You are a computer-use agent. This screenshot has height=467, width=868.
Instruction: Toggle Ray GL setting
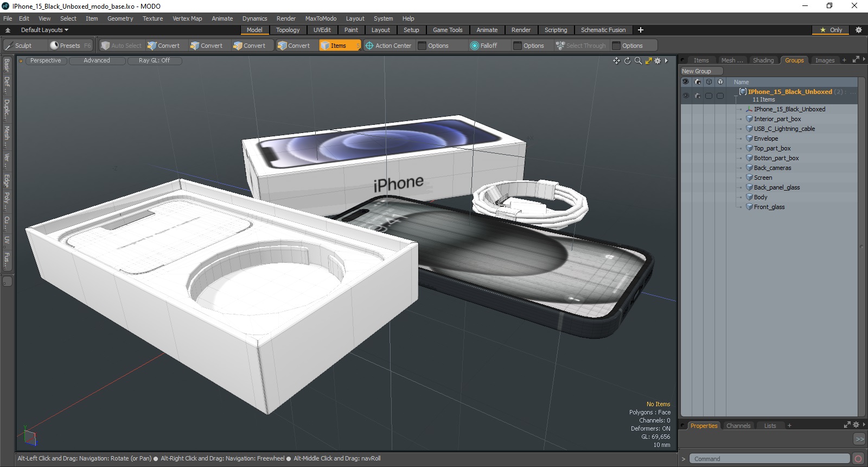(154, 61)
